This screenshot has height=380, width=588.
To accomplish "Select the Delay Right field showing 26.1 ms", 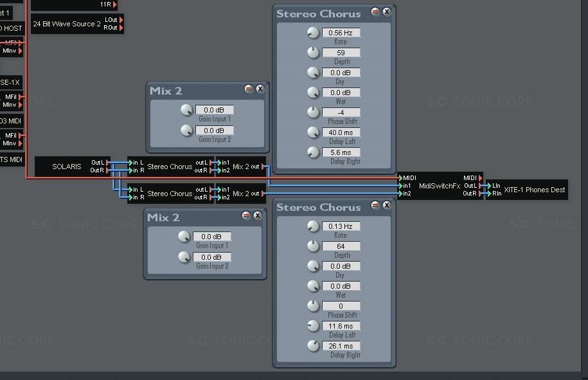I will click(x=341, y=346).
